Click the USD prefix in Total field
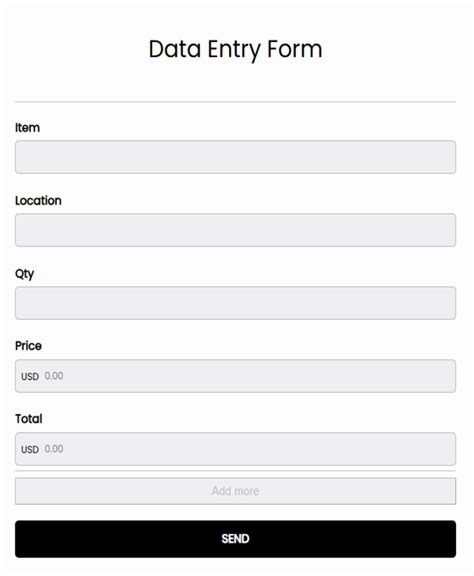 pyautogui.click(x=30, y=450)
